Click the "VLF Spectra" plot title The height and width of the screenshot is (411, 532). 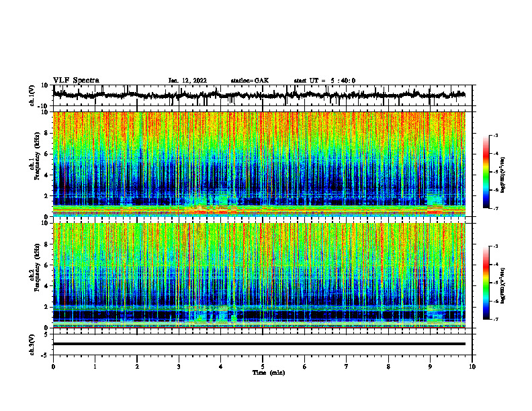point(76,81)
